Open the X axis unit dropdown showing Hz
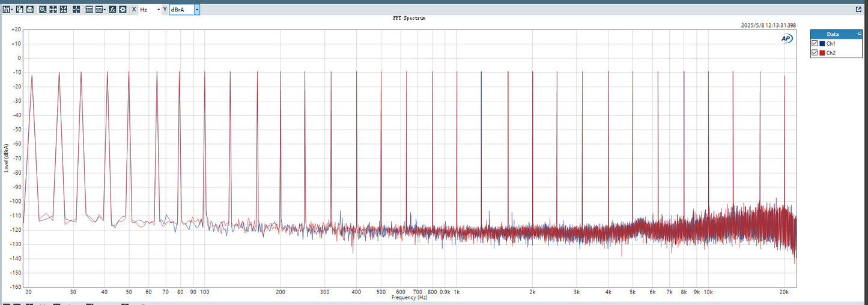 [x=151, y=10]
